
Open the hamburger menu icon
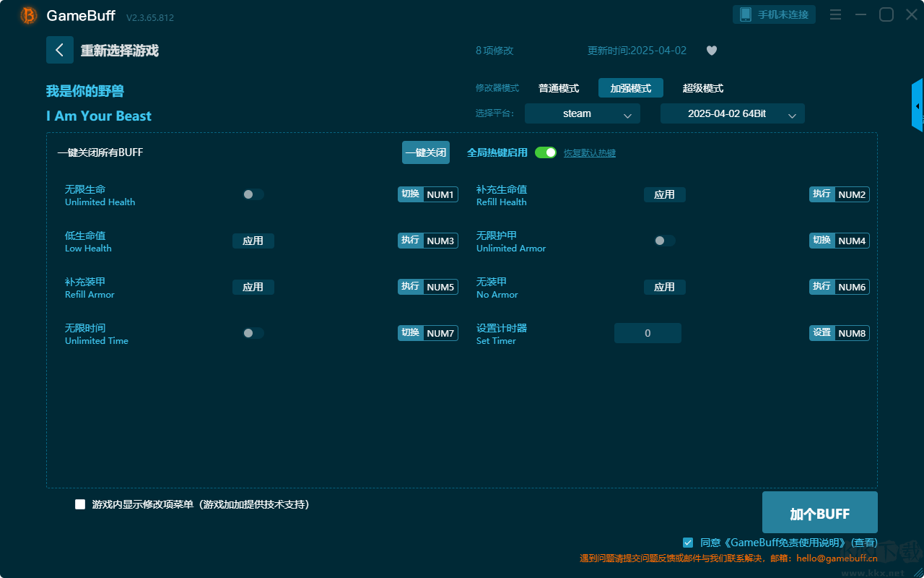click(835, 14)
